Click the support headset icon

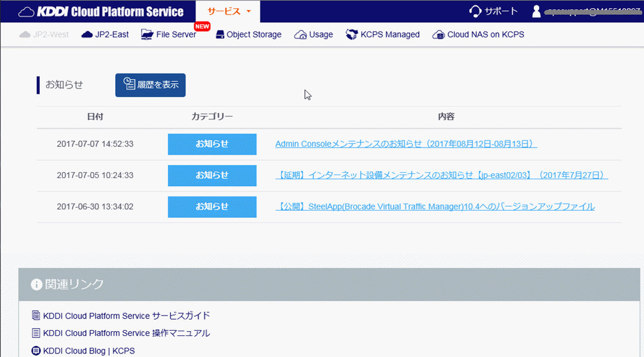[475, 12]
